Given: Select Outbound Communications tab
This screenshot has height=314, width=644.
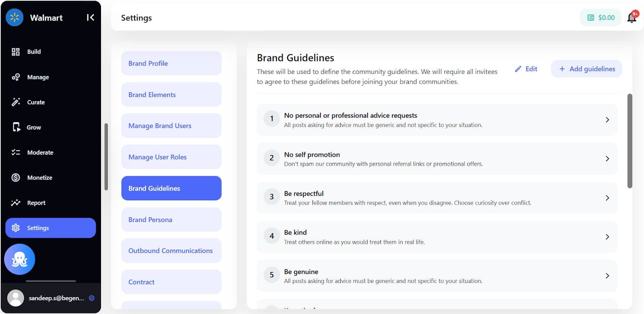Looking at the screenshot, I should pyautogui.click(x=171, y=251).
